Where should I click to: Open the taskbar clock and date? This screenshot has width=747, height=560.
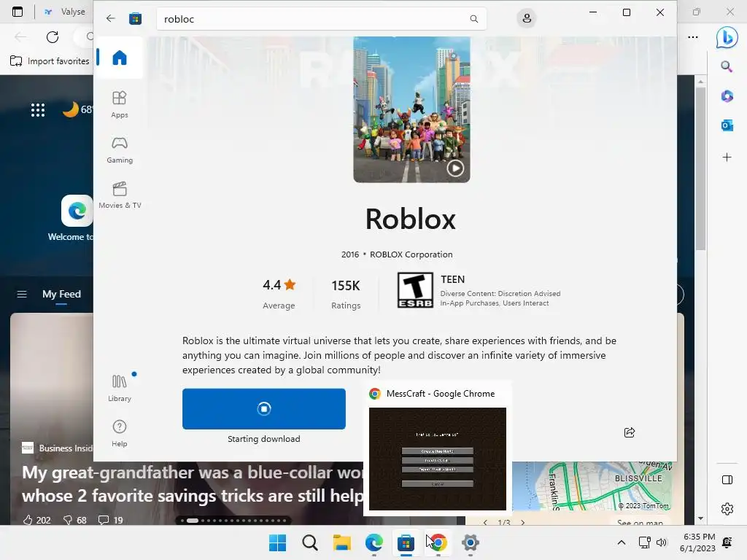point(697,542)
